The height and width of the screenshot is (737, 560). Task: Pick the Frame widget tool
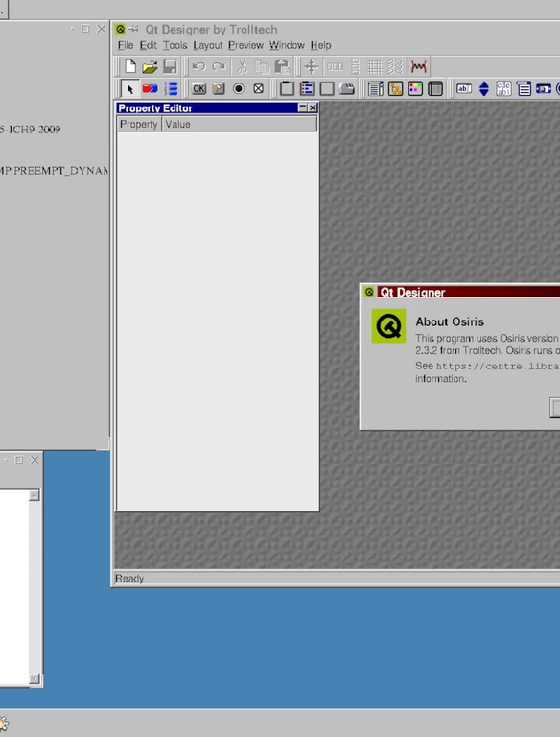[x=327, y=89]
